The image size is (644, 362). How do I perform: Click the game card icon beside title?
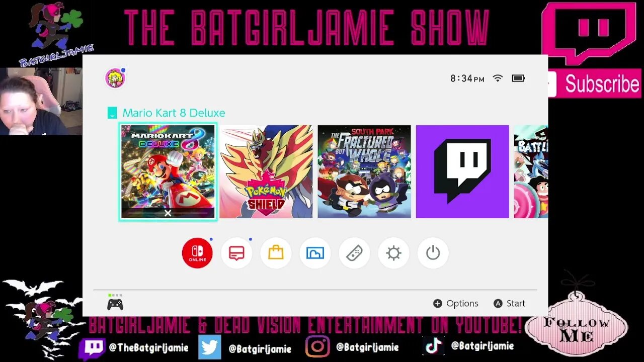point(112,113)
